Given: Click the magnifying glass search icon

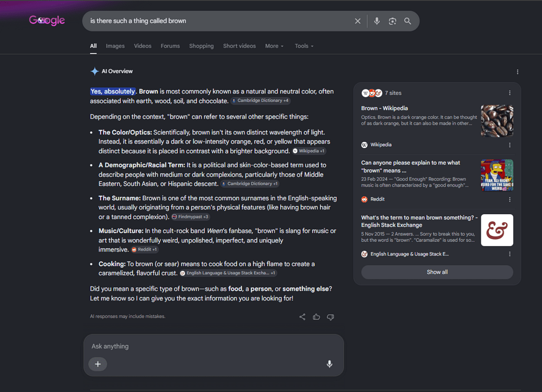Looking at the screenshot, I should (408, 21).
